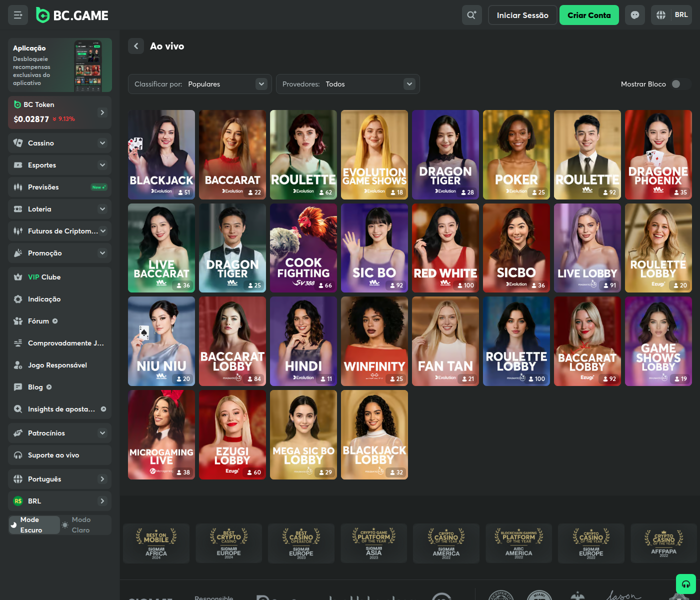Click the Blog icon in the sidebar

(x=18, y=387)
